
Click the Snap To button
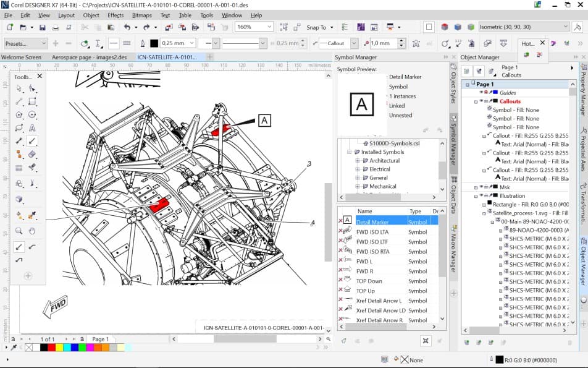coord(316,27)
